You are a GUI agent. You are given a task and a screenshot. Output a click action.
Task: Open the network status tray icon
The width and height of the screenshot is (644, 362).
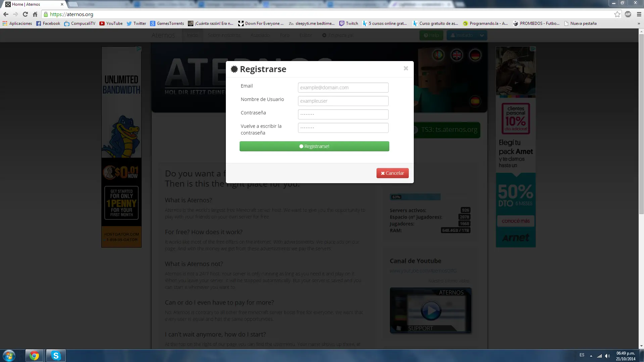tap(599, 356)
